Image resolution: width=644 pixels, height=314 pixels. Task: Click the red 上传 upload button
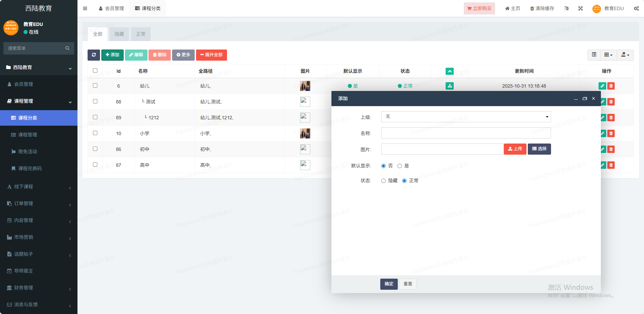coord(515,149)
